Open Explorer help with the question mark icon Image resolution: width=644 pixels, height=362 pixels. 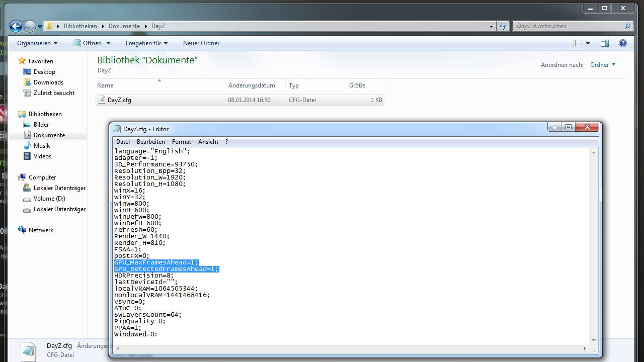point(623,43)
